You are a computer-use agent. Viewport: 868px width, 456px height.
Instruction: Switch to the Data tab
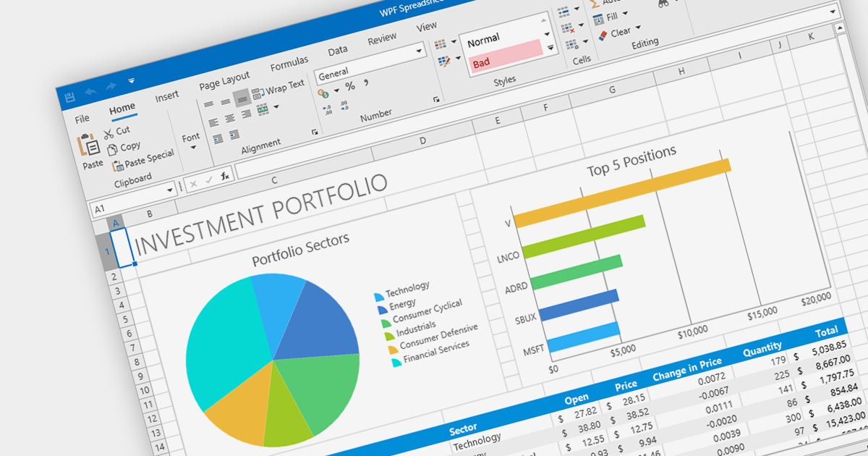click(x=338, y=51)
